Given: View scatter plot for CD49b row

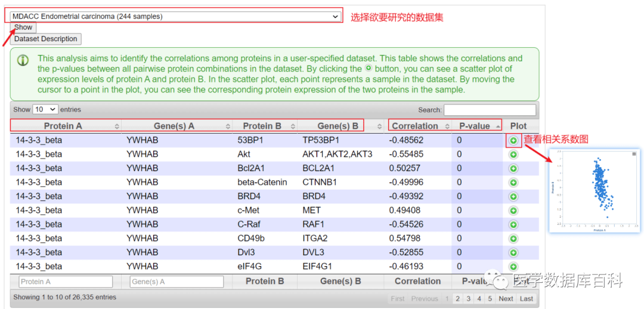Looking at the screenshot, I should (x=513, y=239).
